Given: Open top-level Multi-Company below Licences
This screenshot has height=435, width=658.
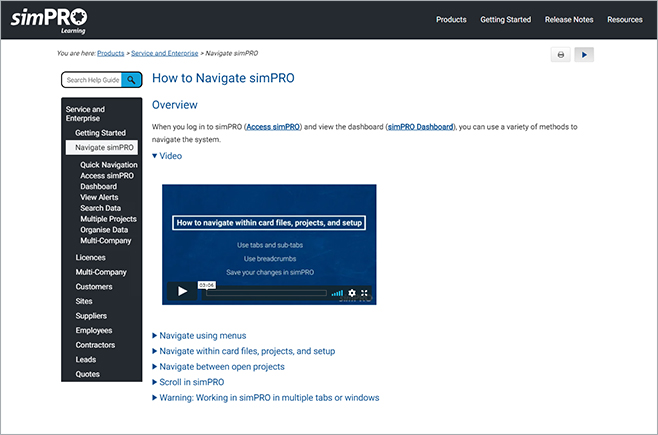Looking at the screenshot, I should tap(101, 272).
